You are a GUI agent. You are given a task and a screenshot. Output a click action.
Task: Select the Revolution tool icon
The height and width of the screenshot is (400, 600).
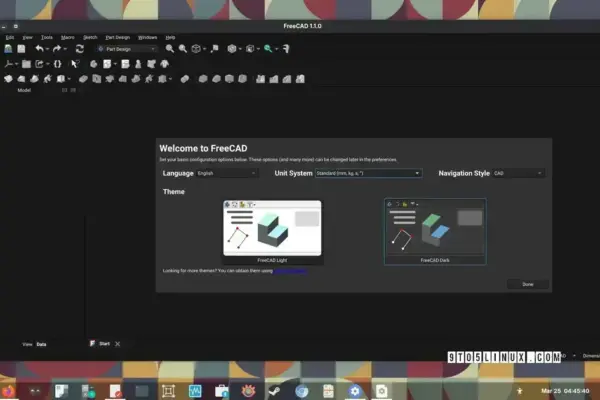pos(21,79)
